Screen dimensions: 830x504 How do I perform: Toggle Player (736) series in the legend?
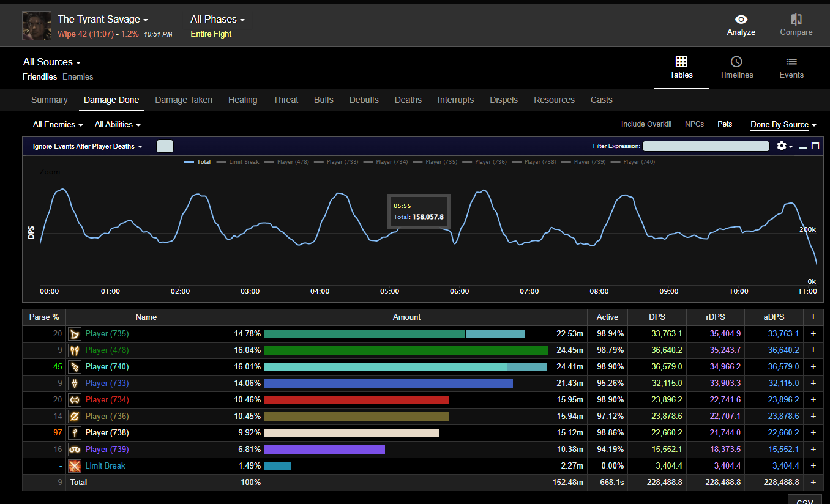(x=485, y=162)
